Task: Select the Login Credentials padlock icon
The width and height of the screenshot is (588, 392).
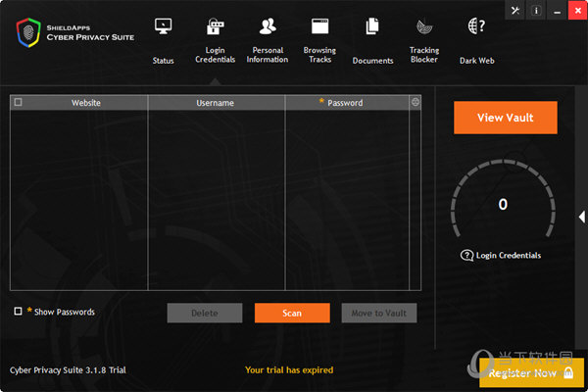Action: click(x=215, y=26)
